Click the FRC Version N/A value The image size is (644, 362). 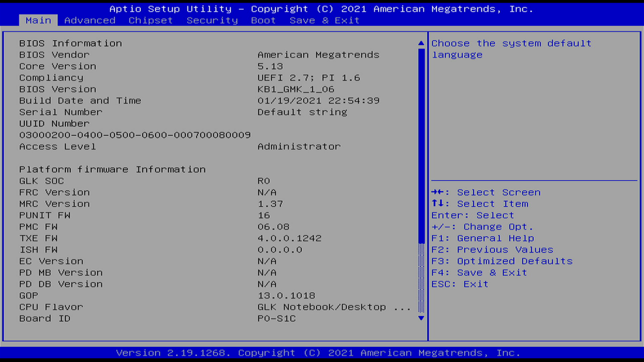pos(267,192)
